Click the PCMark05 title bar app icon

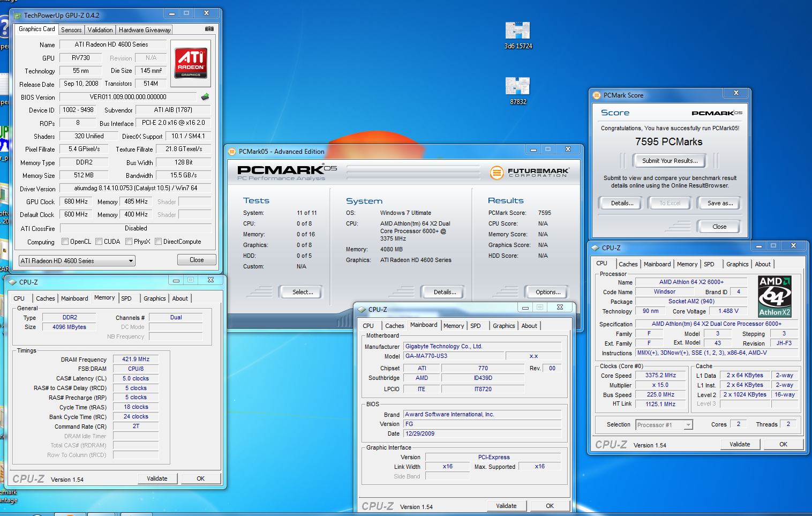click(232, 152)
